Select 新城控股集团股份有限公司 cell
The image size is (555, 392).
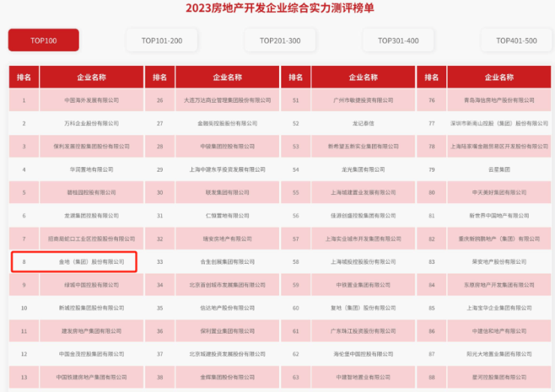(91, 308)
